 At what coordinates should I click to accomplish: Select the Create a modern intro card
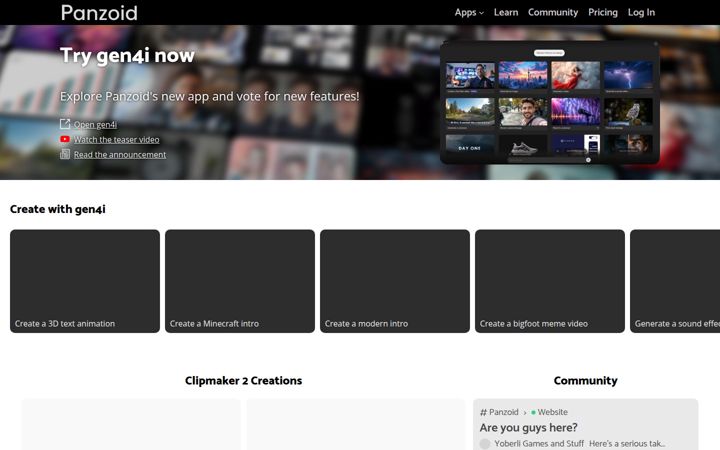[x=395, y=281]
